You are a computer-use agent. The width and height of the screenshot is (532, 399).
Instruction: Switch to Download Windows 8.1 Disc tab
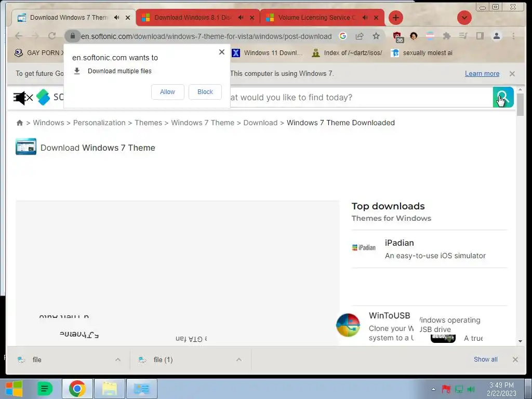tap(192, 18)
